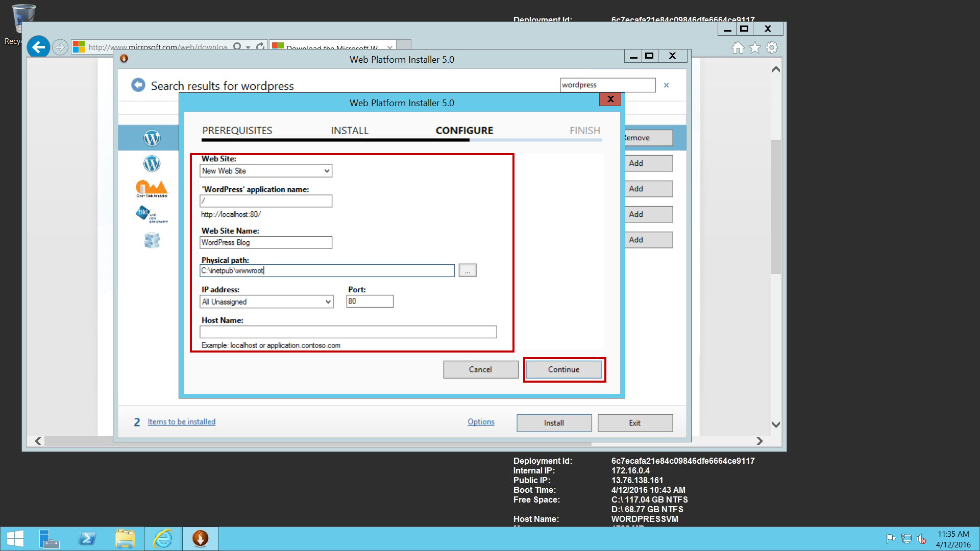Select the second WordPress logo in results
Image resolution: width=980 pixels, height=551 pixels.
[x=152, y=163]
